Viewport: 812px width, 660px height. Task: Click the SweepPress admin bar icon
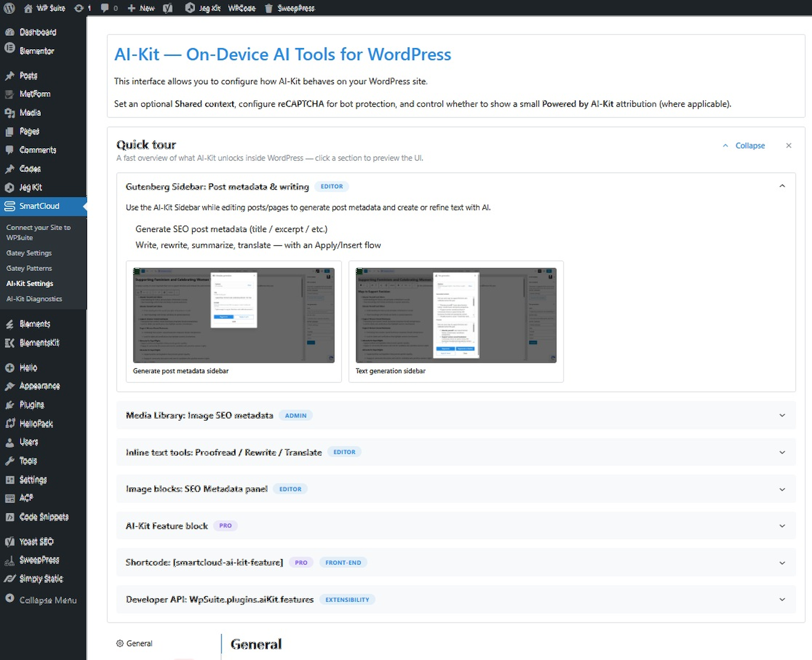(269, 8)
